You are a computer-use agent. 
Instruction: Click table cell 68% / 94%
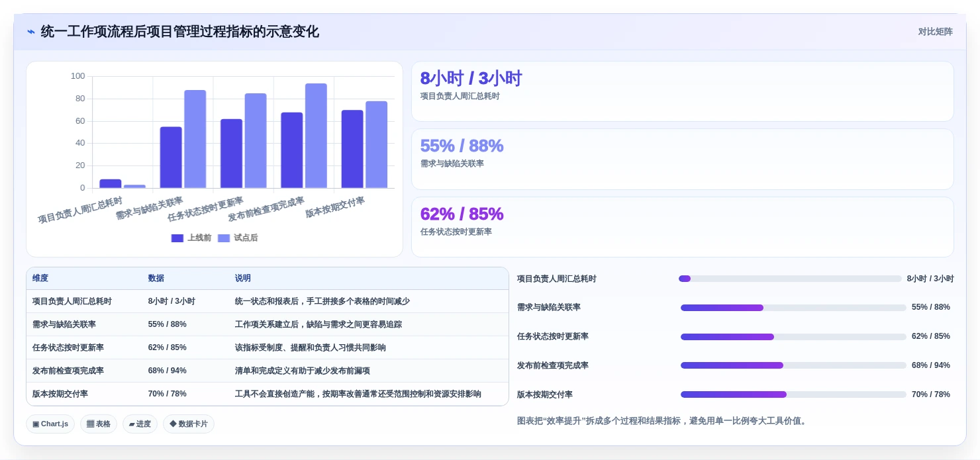pyautogui.click(x=168, y=371)
